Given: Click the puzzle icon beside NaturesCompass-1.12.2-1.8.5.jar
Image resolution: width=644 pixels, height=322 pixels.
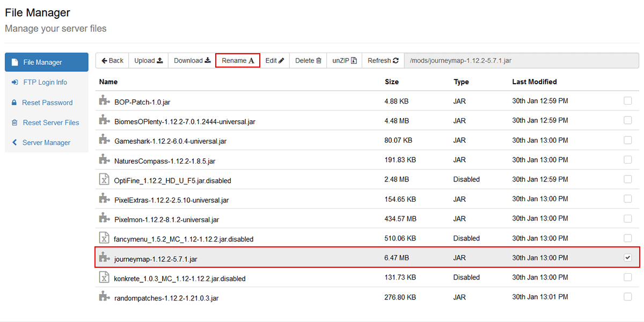Looking at the screenshot, I should pyautogui.click(x=104, y=159).
